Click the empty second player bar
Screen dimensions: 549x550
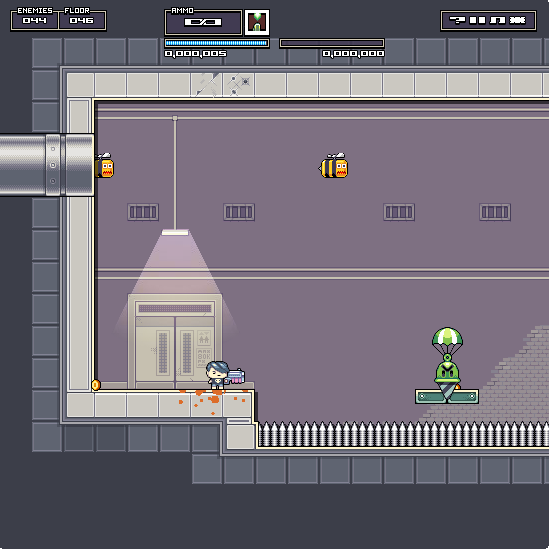tap(332, 43)
